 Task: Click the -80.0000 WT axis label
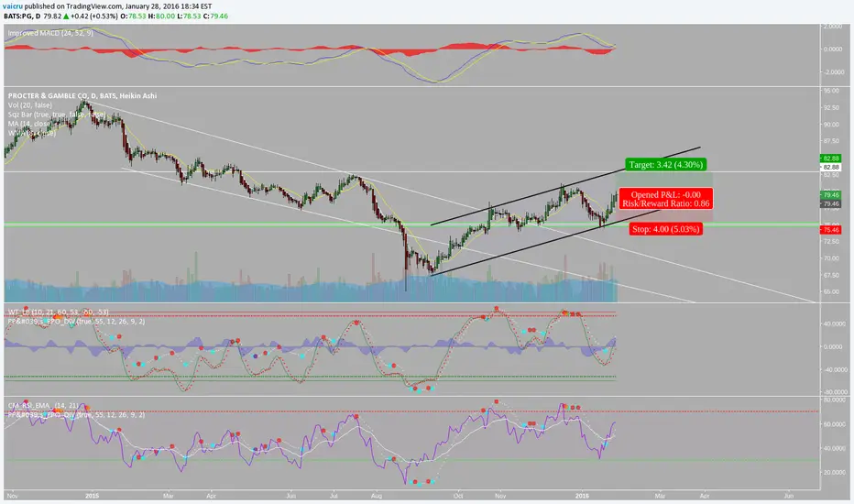pos(835,392)
